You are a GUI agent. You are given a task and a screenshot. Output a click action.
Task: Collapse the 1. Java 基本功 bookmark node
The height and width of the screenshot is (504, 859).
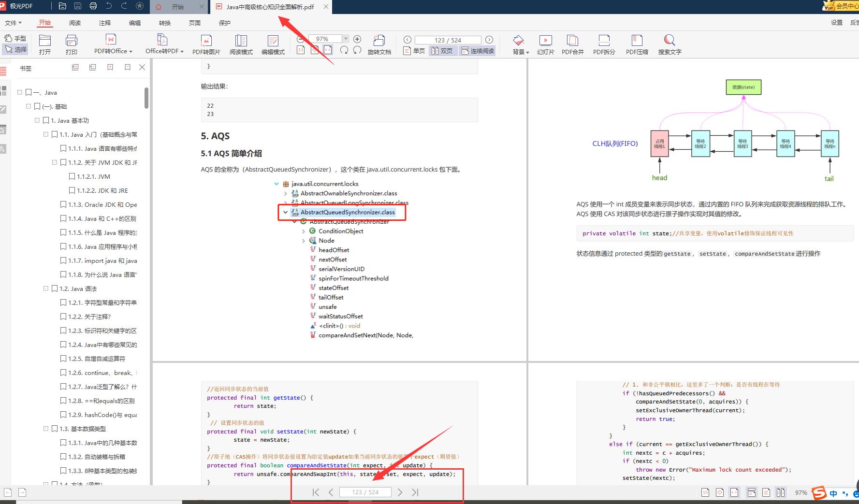pyautogui.click(x=37, y=120)
